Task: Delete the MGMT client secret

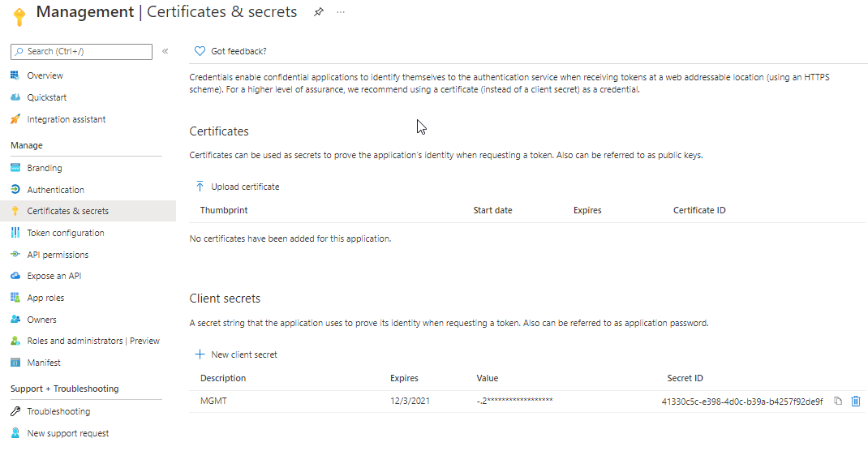Action: point(855,401)
